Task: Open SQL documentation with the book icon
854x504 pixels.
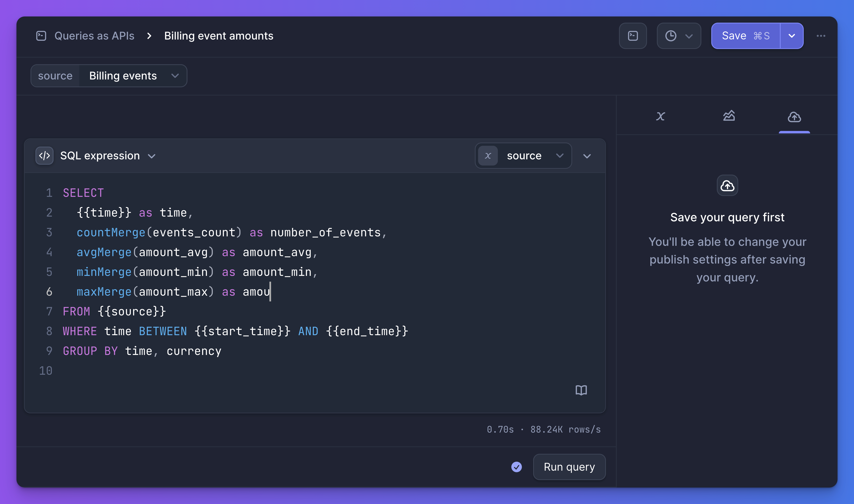Action: point(581,390)
